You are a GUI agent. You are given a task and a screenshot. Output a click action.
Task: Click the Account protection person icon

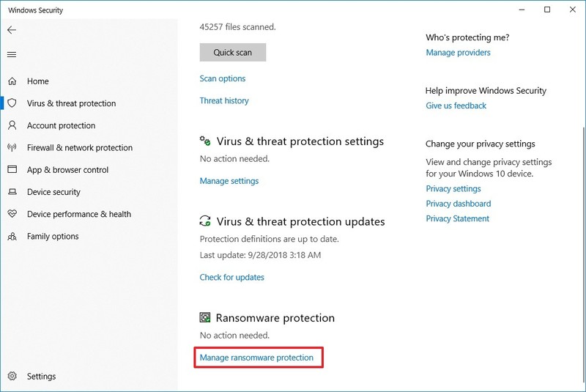12,125
